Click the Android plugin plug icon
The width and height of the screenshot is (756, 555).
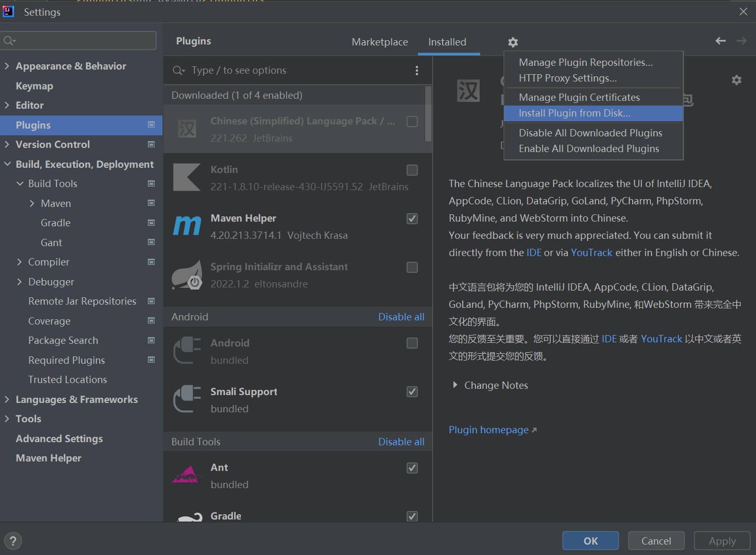(187, 351)
